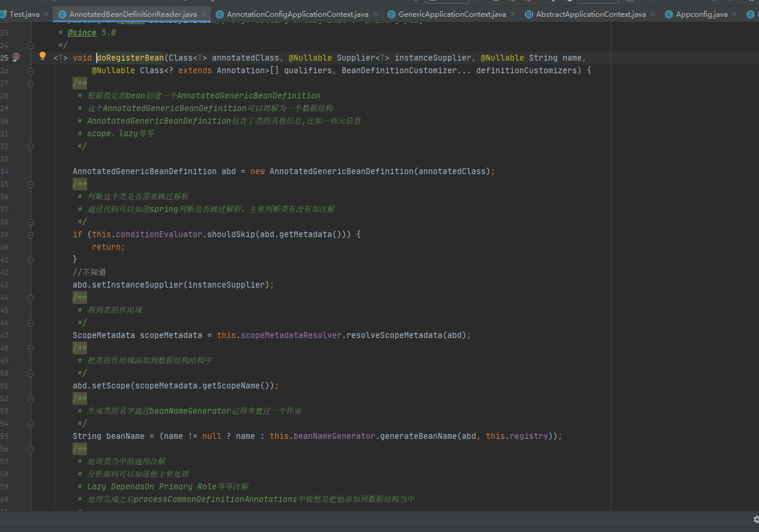Click the 'null' keyword on line 55

pyautogui.click(x=212, y=436)
